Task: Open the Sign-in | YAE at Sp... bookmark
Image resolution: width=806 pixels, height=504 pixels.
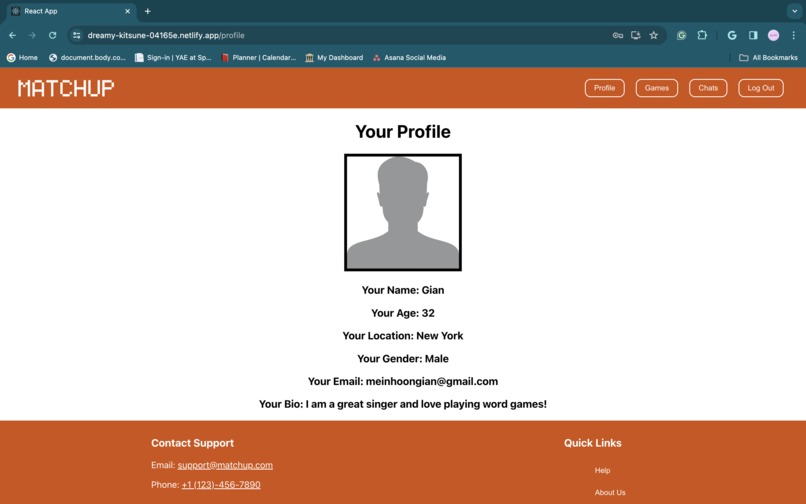Action: click(173, 58)
